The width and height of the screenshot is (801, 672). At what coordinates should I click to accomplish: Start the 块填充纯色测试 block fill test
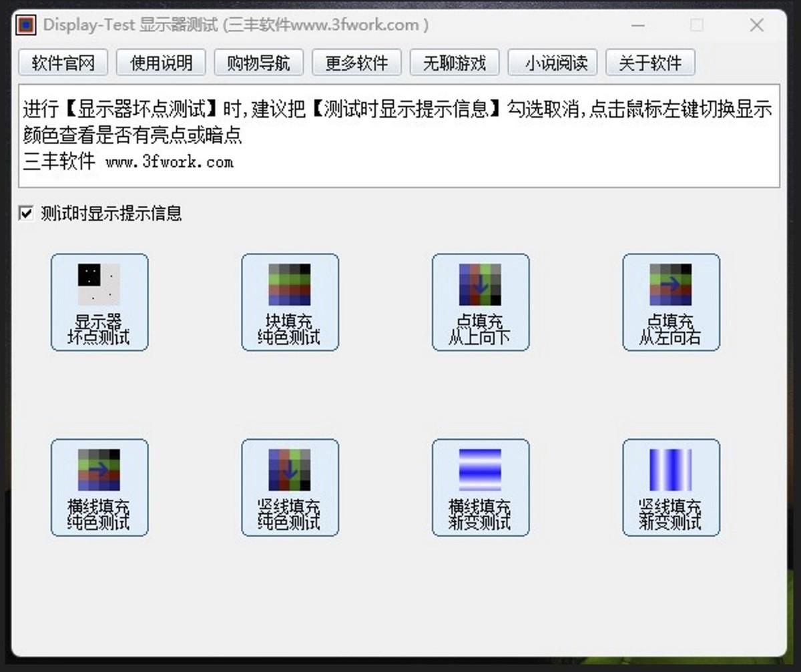290,302
